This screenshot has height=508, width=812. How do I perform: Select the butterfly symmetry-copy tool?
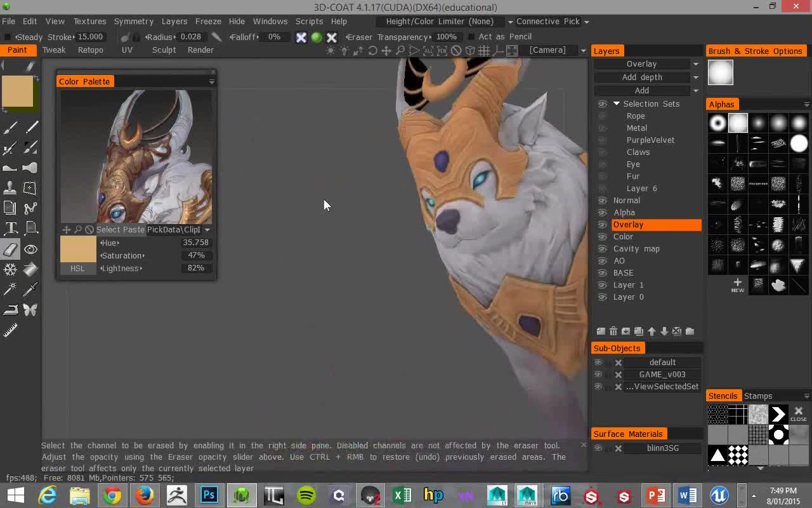pyautogui.click(x=30, y=310)
